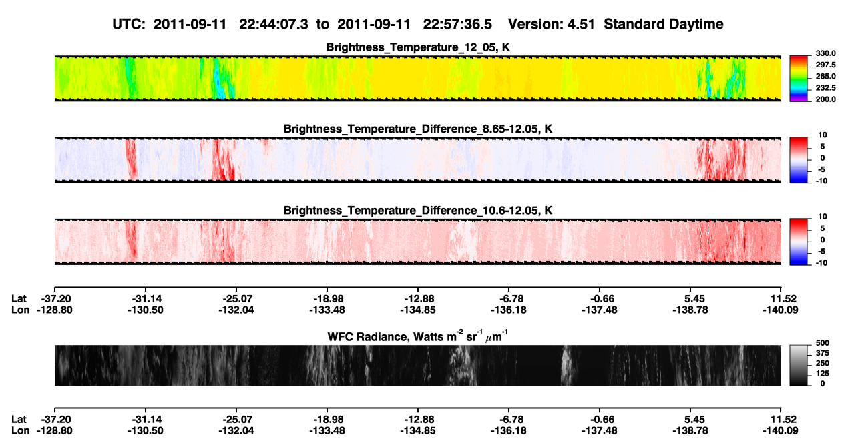This screenshot has height=445, width=868.
Task: Click the 'Standard Daytime' text in the header
Action: [665, 24]
